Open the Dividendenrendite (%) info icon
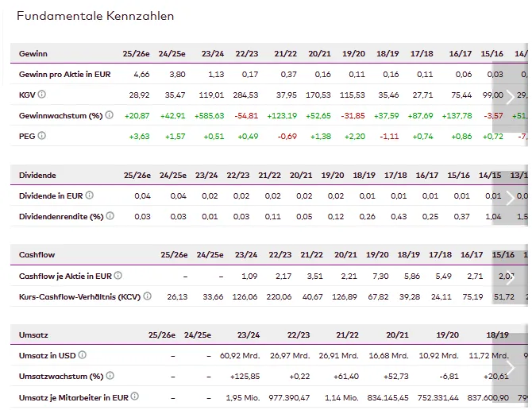Viewport: 532px width, 410px height. coord(110,216)
